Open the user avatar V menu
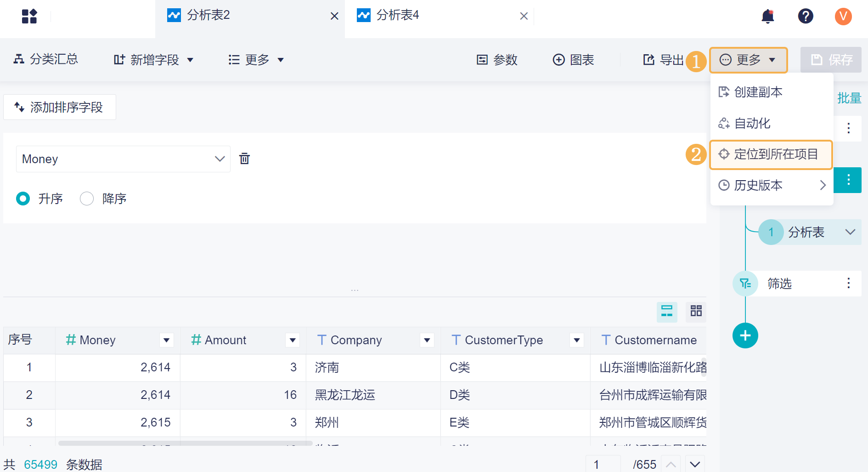 click(843, 16)
